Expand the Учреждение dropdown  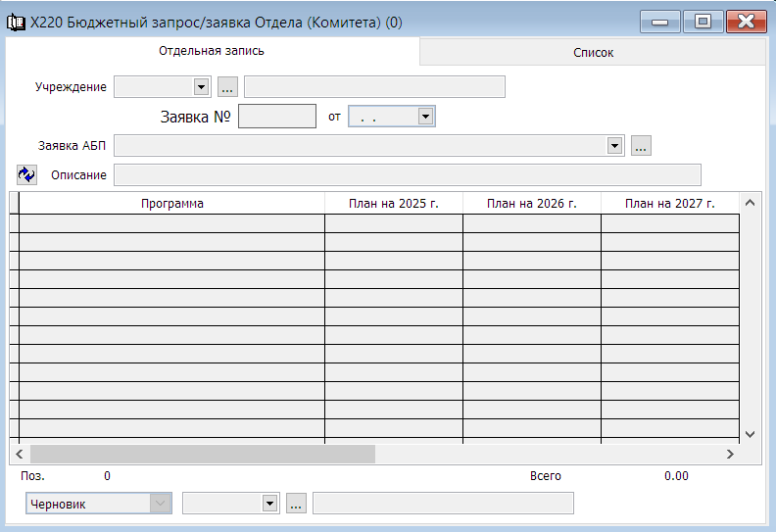tap(202, 87)
